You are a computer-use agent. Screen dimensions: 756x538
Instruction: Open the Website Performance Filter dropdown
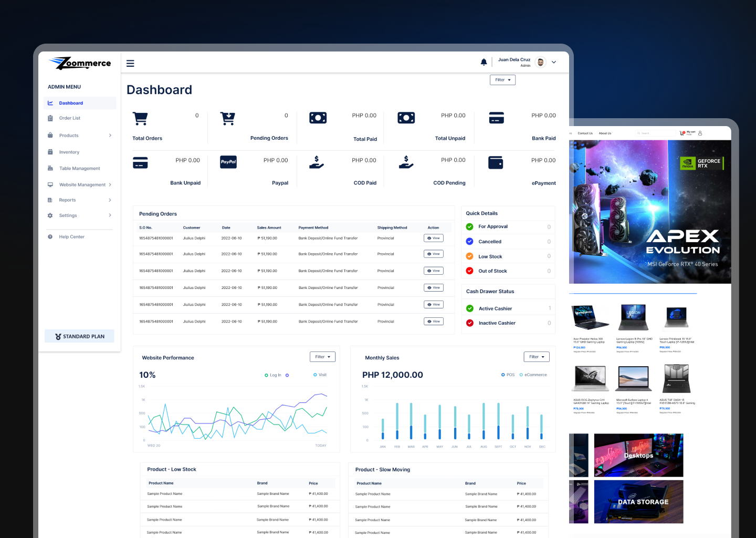point(323,357)
